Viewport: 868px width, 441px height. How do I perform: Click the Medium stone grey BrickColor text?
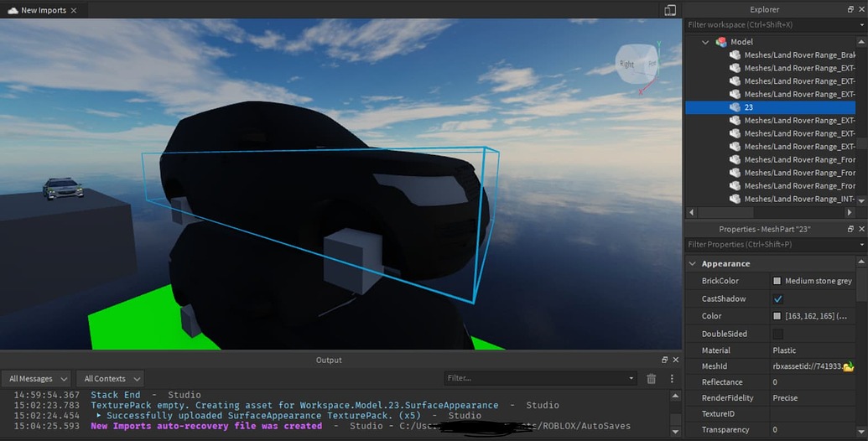coord(819,281)
